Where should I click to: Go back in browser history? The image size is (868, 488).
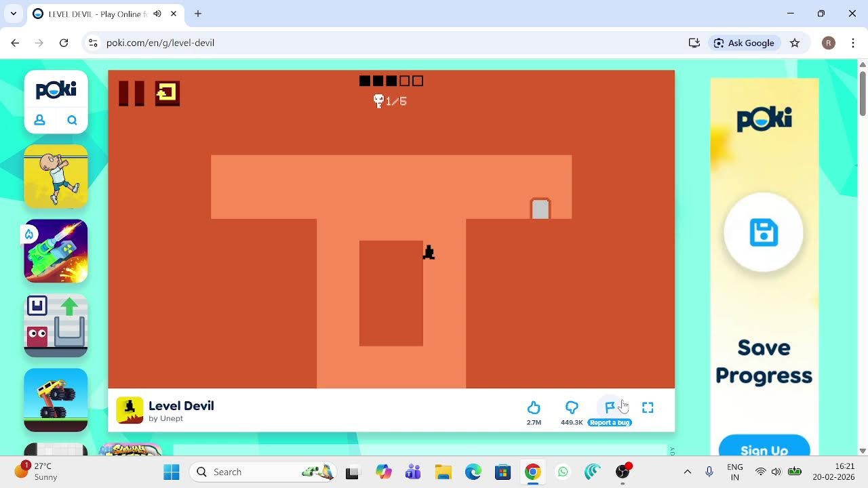[x=15, y=43]
